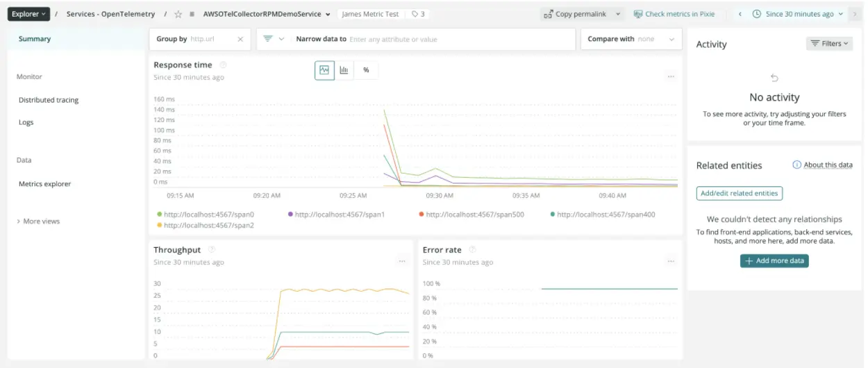Open Distributed tracing view

tap(49, 100)
